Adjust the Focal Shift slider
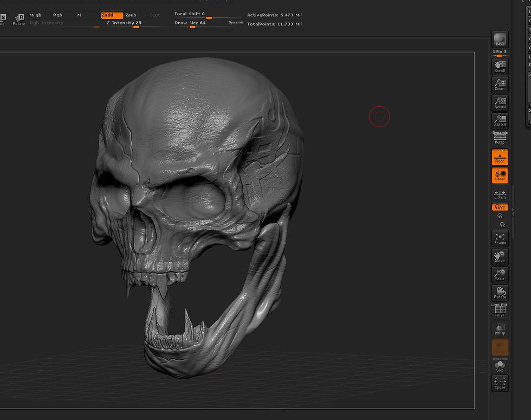 coord(208,15)
